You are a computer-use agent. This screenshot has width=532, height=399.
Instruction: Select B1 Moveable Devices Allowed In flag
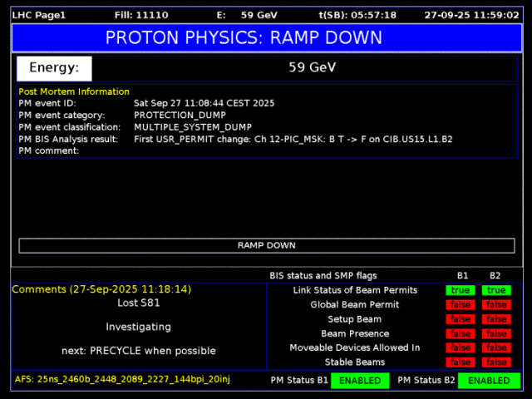coord(460,347)
